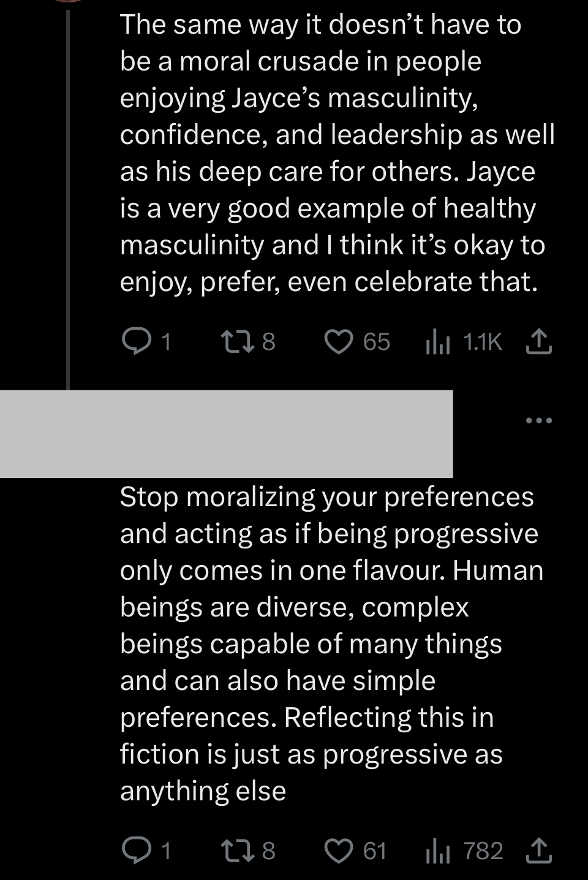Click the 782 views count
Screen dimensions: 588x880
[483, 851]
